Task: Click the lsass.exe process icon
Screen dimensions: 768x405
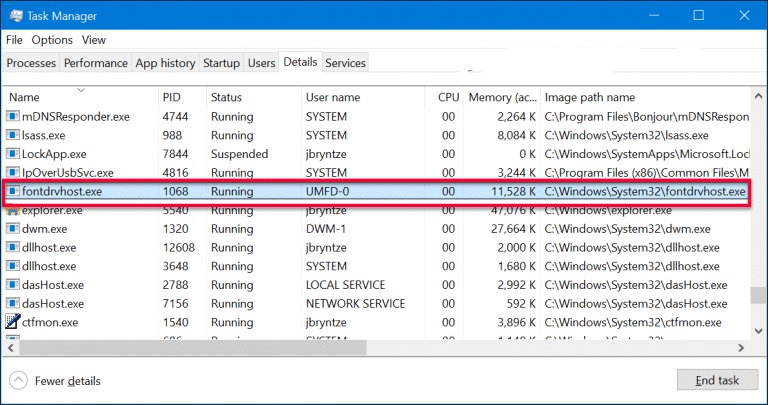Action: pos(12,135)
